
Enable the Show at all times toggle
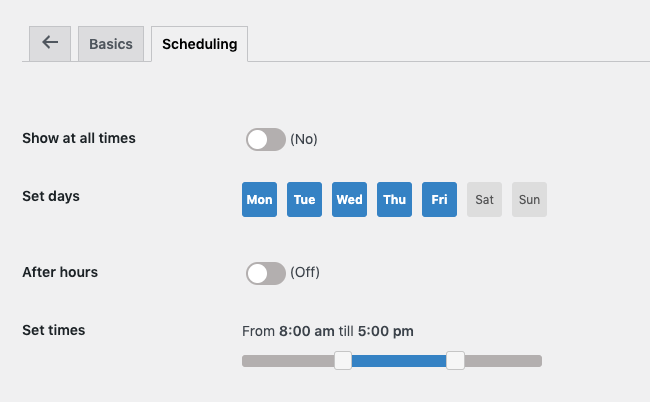(x=266, y=139)
